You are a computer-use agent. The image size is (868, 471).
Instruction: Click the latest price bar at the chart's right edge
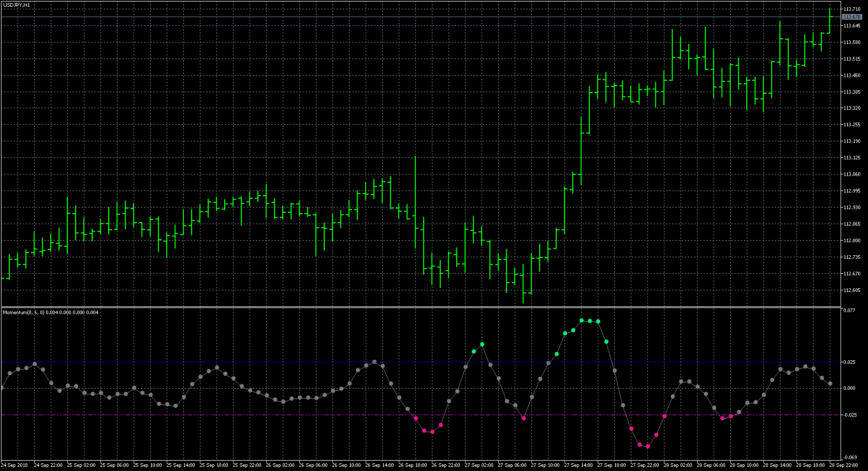point(830,21)
